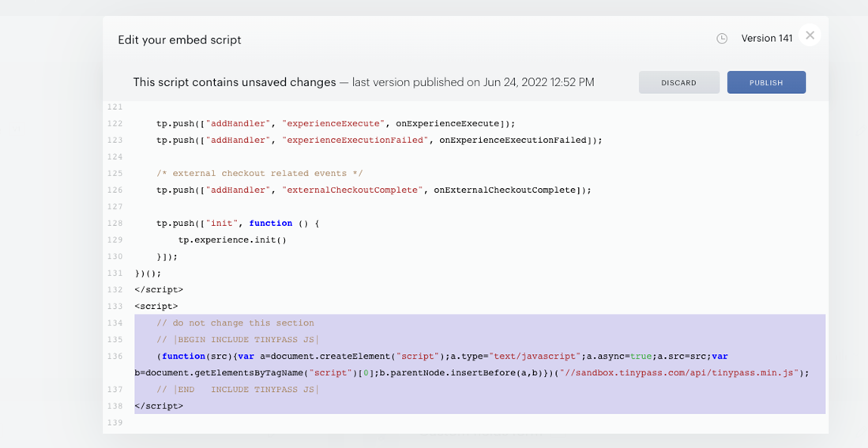Click the Publish button

click(x=766, y=82)
